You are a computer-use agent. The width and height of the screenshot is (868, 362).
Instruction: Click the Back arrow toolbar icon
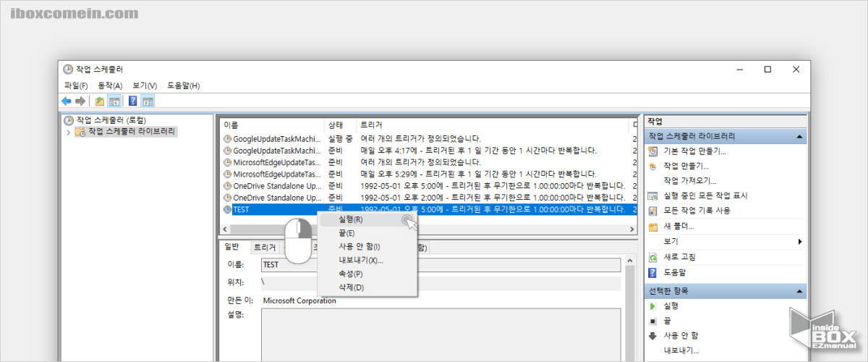point(67,101)
